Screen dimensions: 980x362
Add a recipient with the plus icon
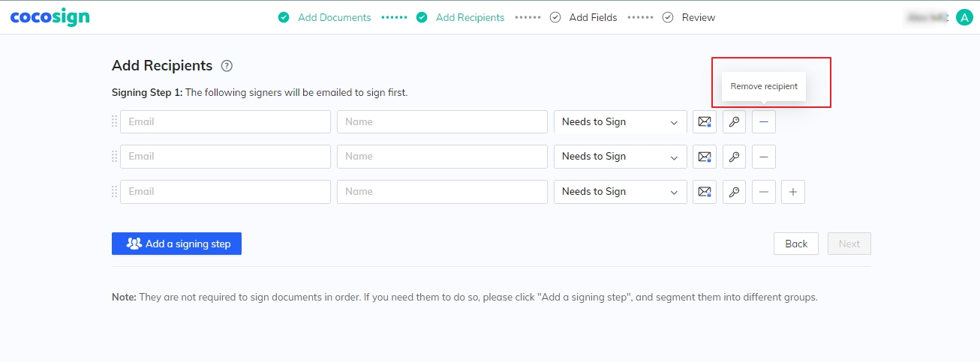(x=793, y=192)
